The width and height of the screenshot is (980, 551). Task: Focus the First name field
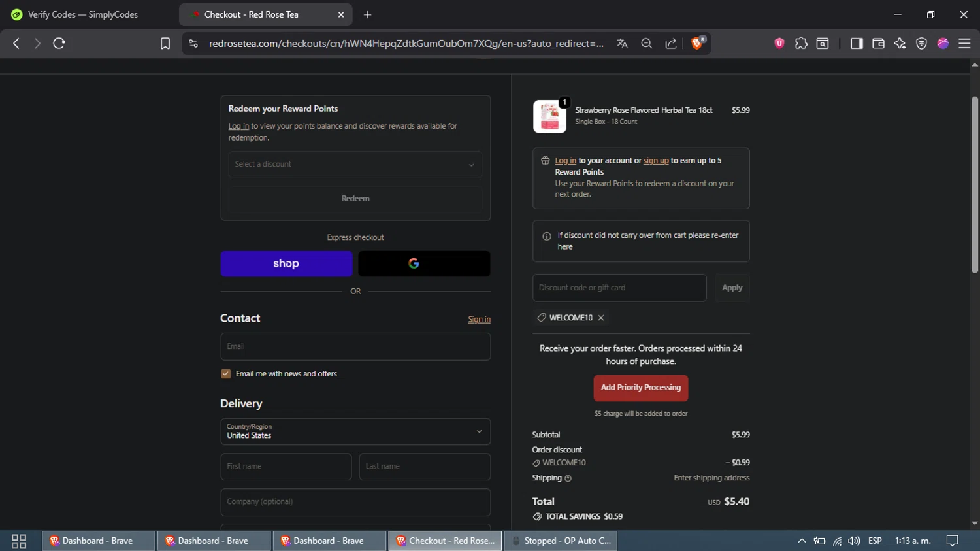pyautogui.click(x=286, y=467)
